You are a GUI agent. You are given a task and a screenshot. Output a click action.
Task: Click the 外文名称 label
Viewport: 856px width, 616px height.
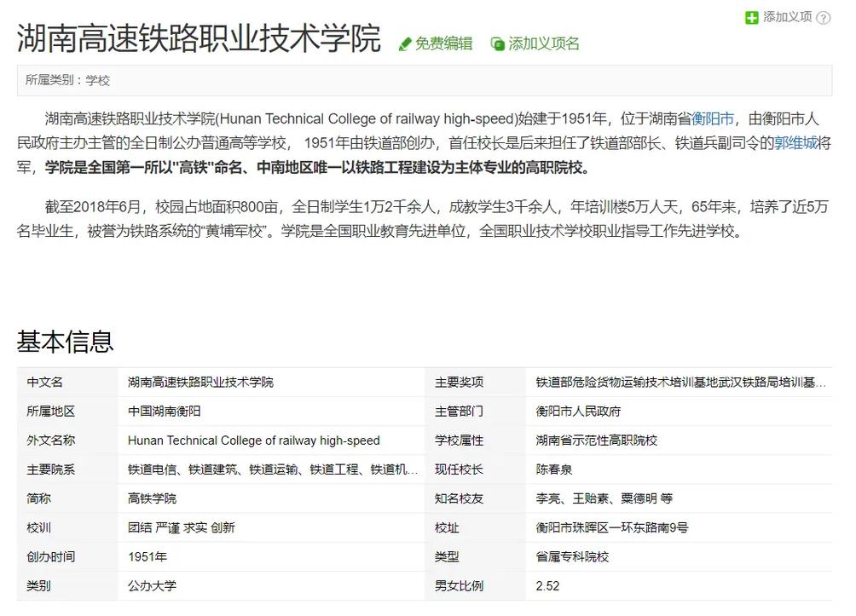coord(51,440)
